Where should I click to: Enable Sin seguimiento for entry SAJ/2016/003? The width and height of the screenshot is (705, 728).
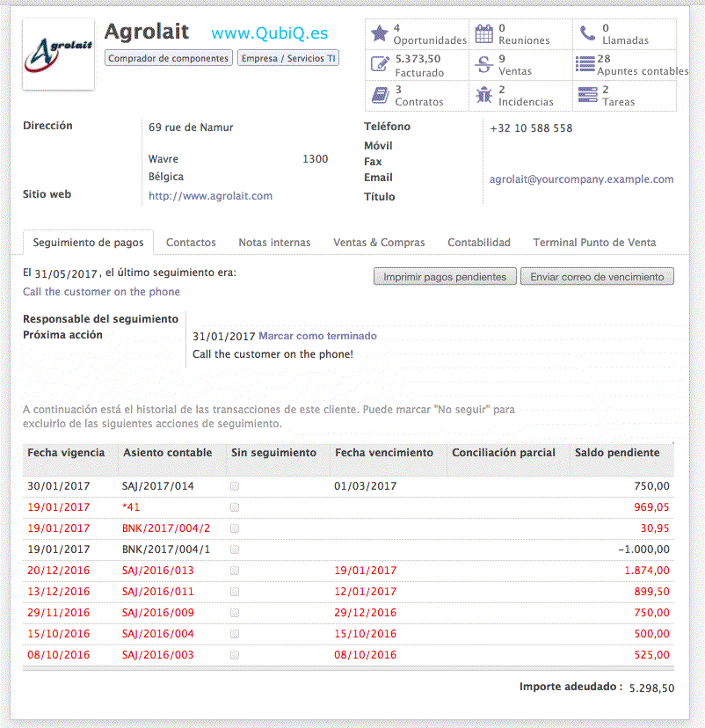[x=235, y=655]
